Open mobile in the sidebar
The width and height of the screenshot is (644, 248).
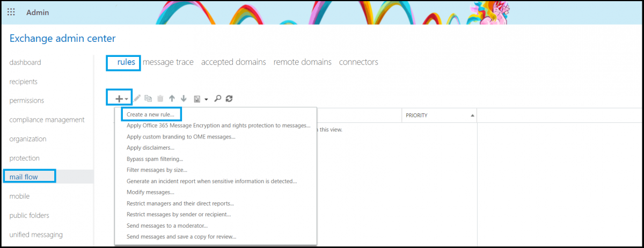[x=19, y=196]
